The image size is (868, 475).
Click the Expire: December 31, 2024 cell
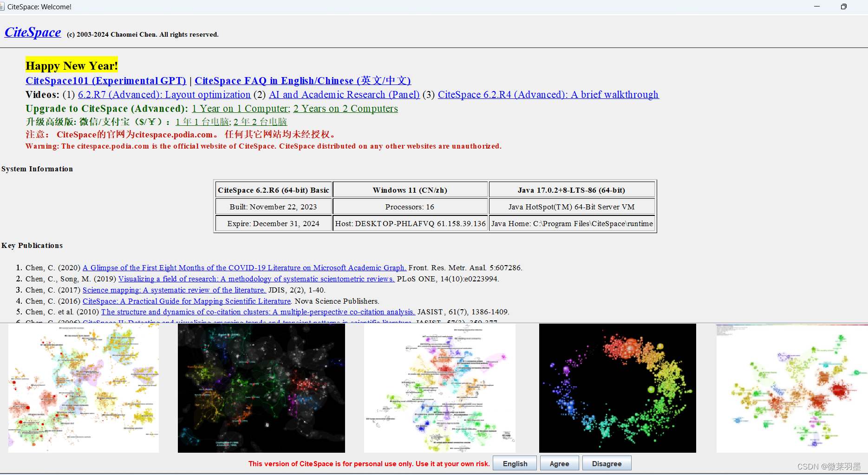274,223
